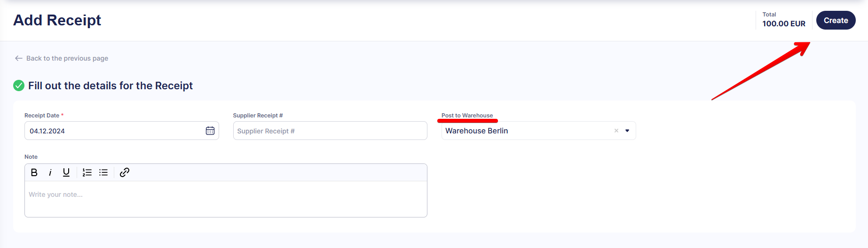The width and height of the screenshot is (868, 248).
Task: Click the Post to Warehouse label
Action: (x=467, y=115)
